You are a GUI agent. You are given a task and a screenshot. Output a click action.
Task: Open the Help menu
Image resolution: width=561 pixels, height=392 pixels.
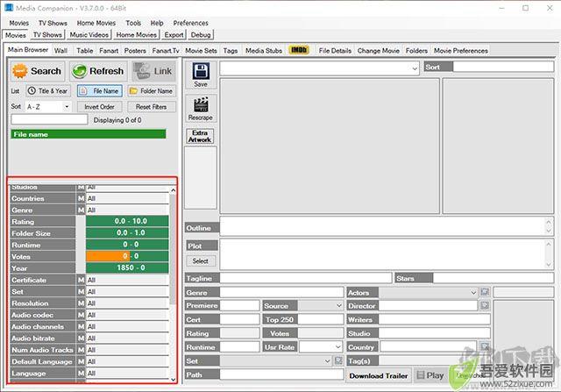(x=157, y=23)
